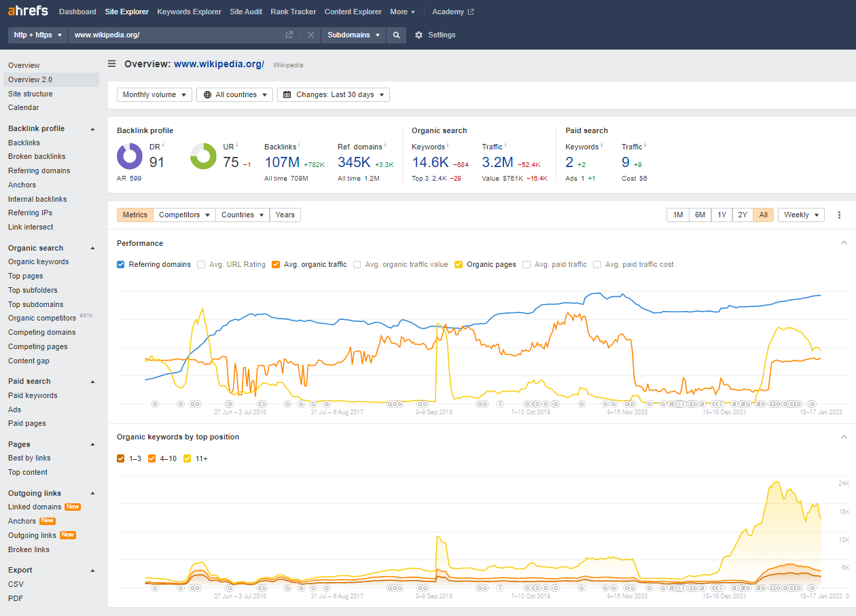The width and height of the screenshot is (856, 616).
Task: Click the DR info icon
Action: (163, 145)
